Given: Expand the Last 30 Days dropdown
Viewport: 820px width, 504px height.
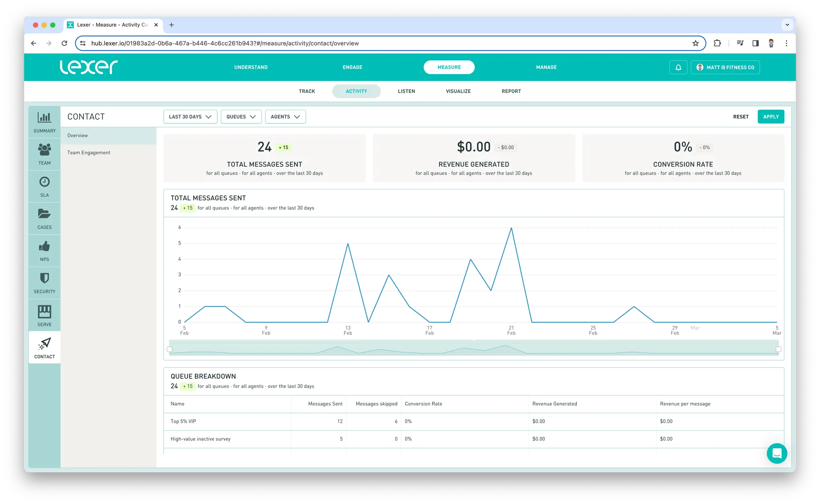Looking at the screenshot, I should click(190, 117).
